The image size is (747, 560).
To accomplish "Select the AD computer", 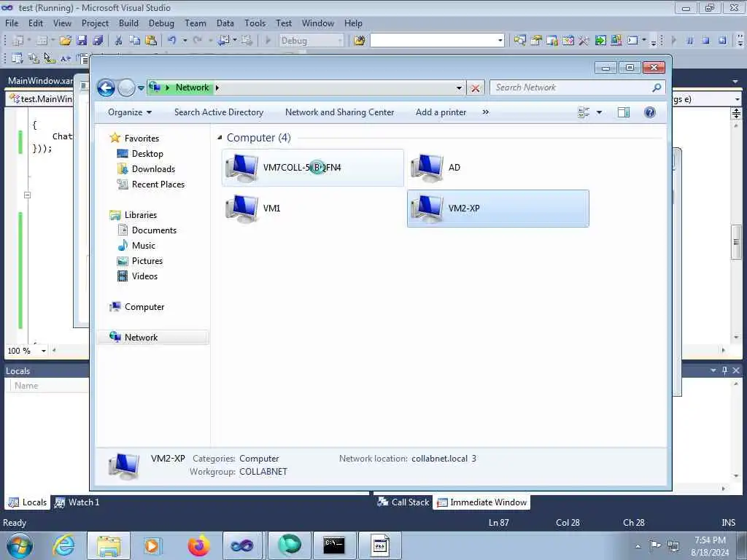I will (498, 168).
